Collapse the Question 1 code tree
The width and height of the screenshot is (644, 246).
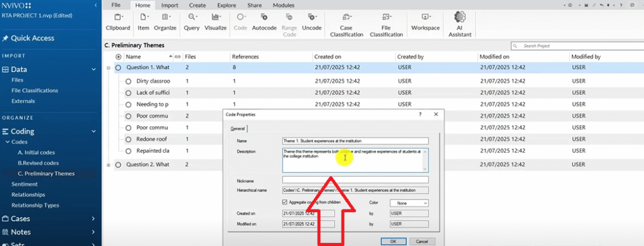[108, 68]
